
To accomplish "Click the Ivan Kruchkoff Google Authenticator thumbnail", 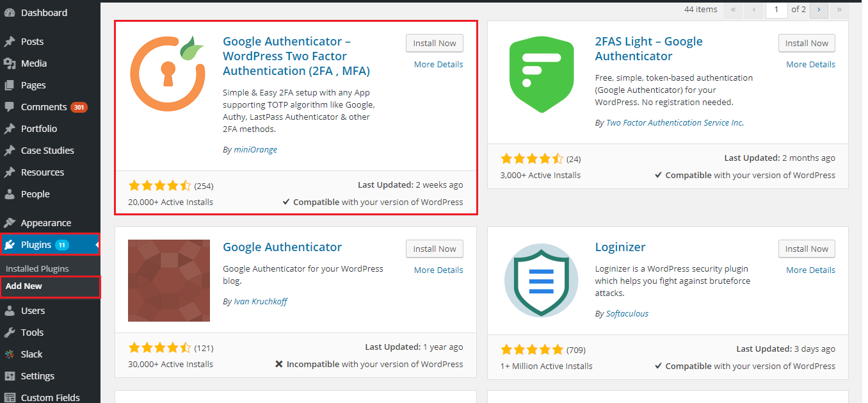I will 169,281.
